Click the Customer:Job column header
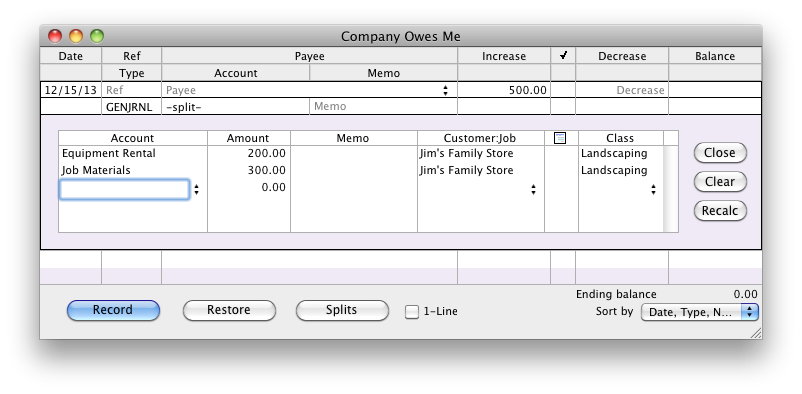The height and width of the screenshot is (394, 802). [480, 138]
